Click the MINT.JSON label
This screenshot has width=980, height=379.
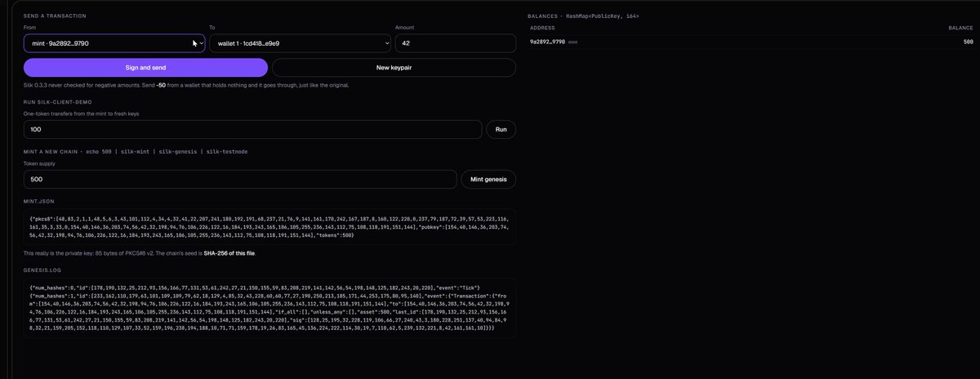tap(39, 201)
